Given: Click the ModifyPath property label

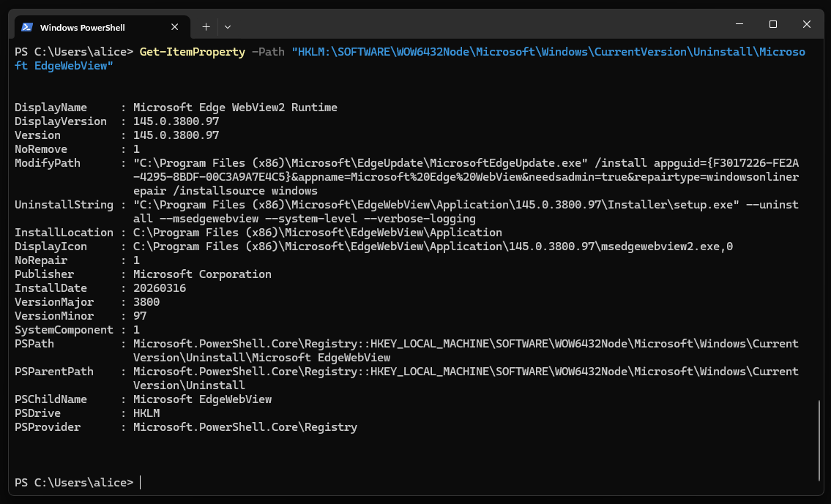Looking at the screenshot, I should (x=47, y=163).
